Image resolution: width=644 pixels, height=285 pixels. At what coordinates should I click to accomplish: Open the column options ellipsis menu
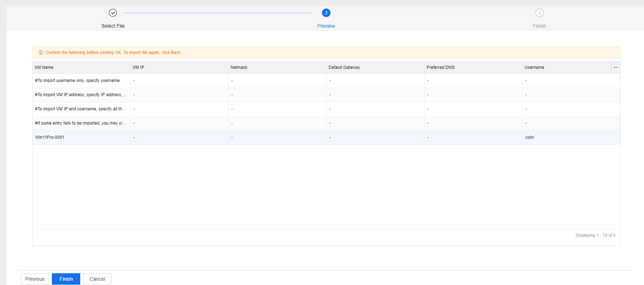coord(616,67)
